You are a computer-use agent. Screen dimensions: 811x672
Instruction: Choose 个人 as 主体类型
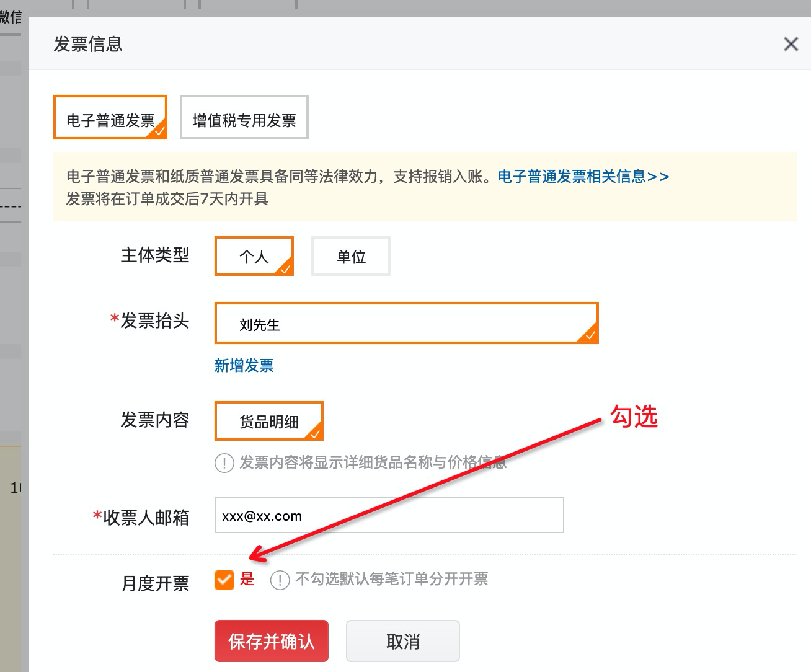254,256
